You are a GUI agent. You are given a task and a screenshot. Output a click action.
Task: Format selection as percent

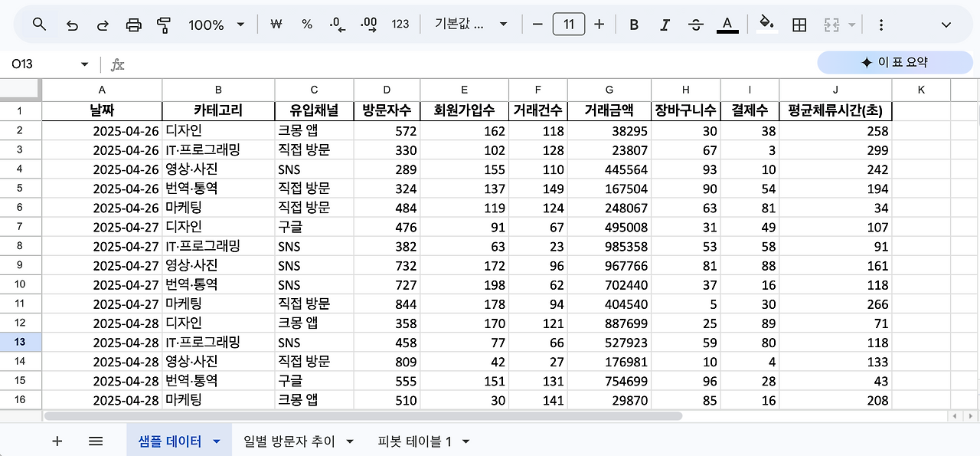point(306,24)
